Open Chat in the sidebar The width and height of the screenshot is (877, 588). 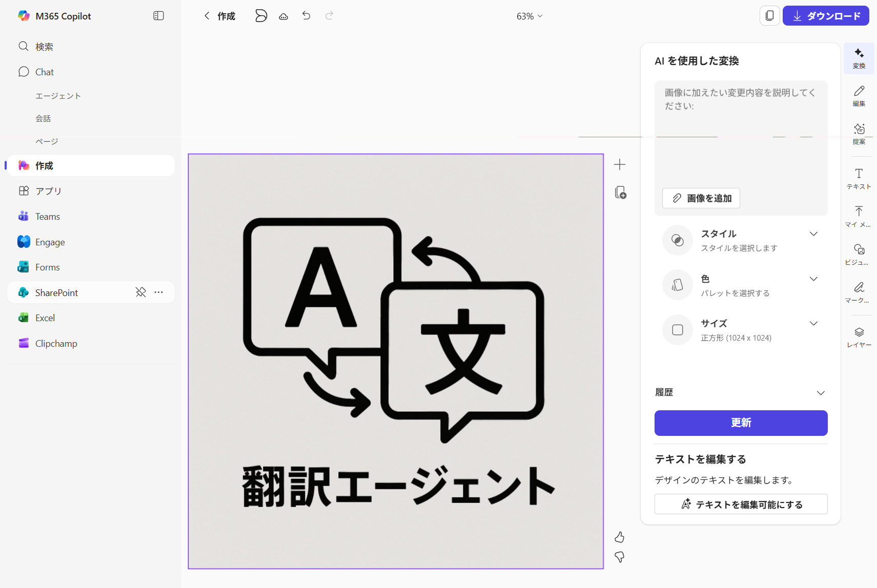pyautogui.click(x=45, y=72)
